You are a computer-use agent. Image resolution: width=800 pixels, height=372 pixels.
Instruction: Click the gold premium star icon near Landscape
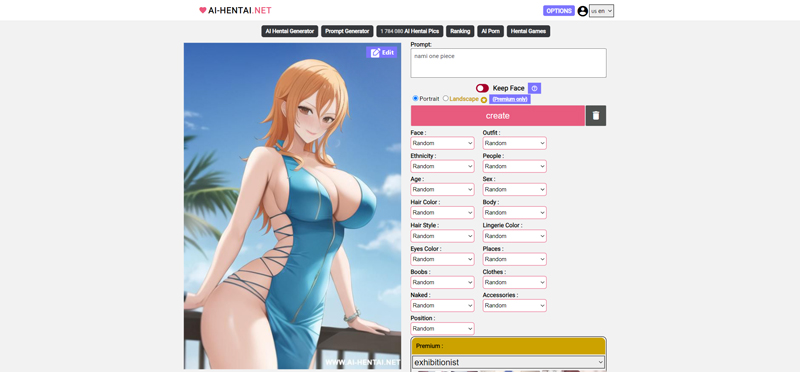point(484,100)
